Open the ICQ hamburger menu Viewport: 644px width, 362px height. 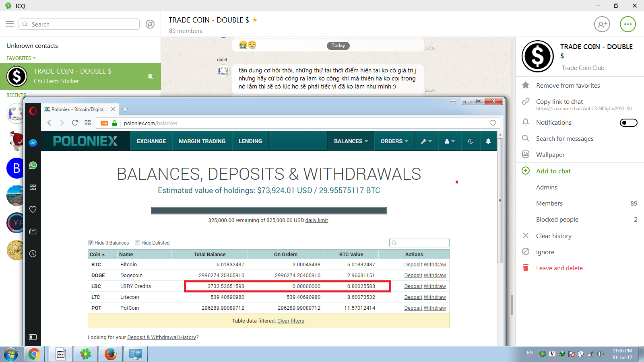pyautogui.click(x=10, y=24)
